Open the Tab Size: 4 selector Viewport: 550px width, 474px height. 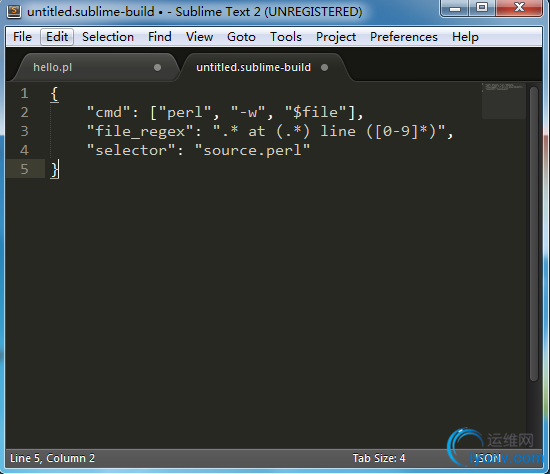coord(379,458)
